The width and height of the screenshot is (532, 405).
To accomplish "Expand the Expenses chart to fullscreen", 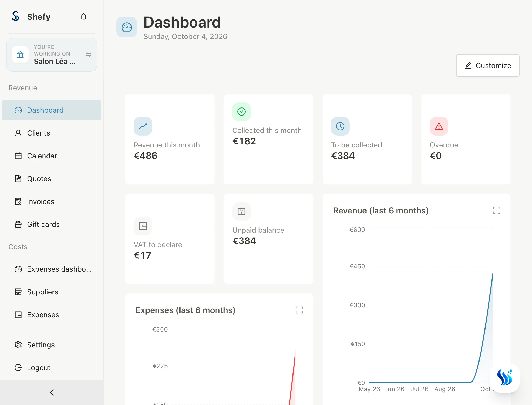I will pos(299,310).
